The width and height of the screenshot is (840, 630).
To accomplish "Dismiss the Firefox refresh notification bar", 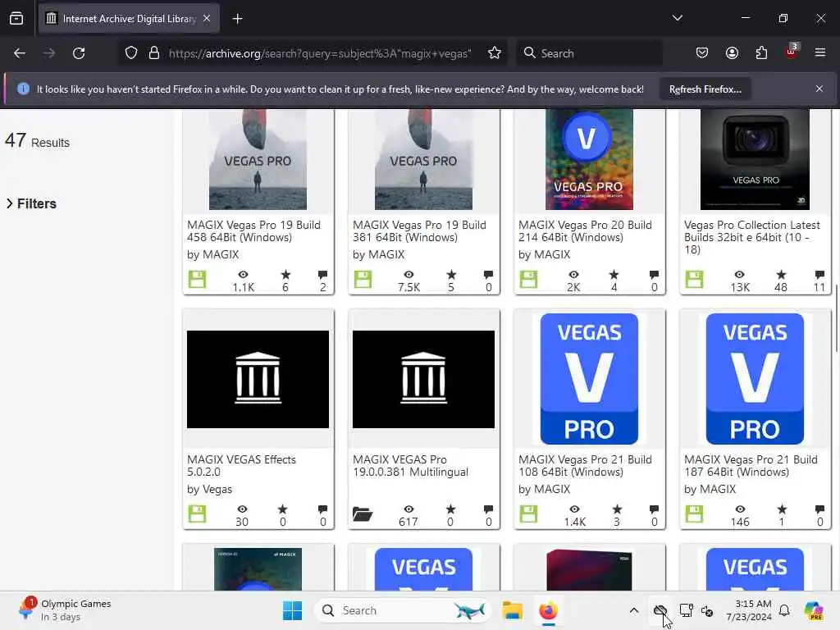I will [x=819, y=89].
